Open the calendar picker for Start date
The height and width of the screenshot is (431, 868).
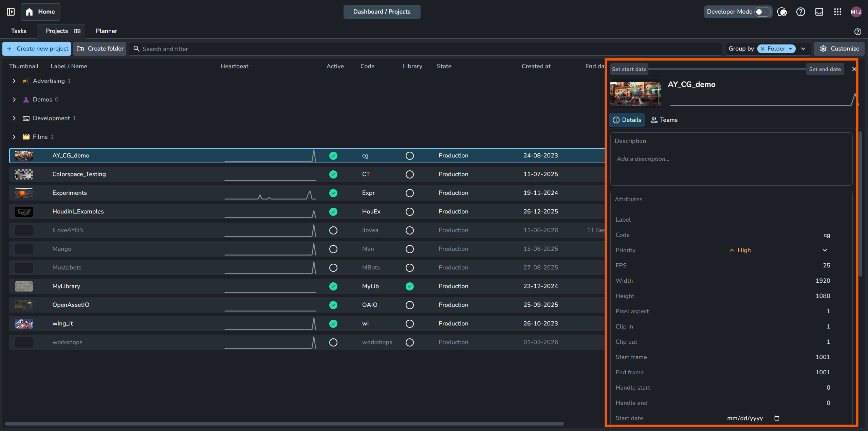pyautogui.click(x=777, y=418)
